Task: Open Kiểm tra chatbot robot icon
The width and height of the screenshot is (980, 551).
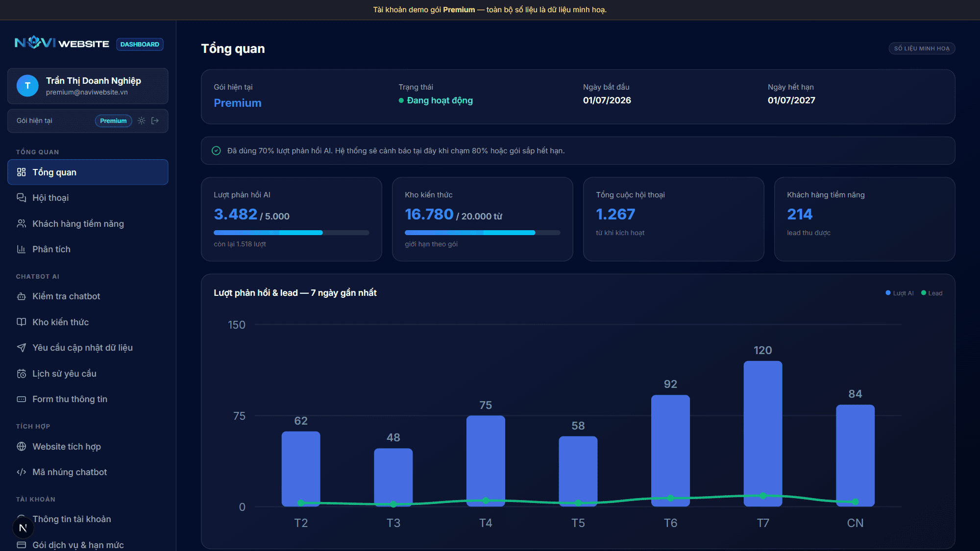Action: (x=22, y=296)
